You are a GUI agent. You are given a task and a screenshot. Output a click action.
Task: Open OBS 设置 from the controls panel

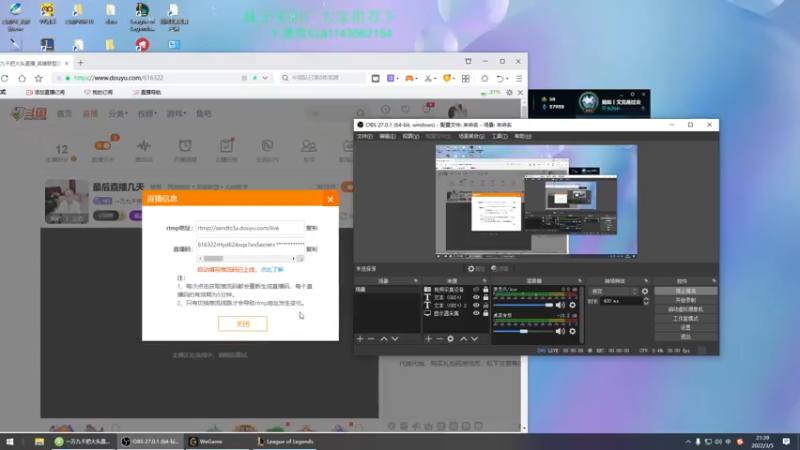coord(685,328)
